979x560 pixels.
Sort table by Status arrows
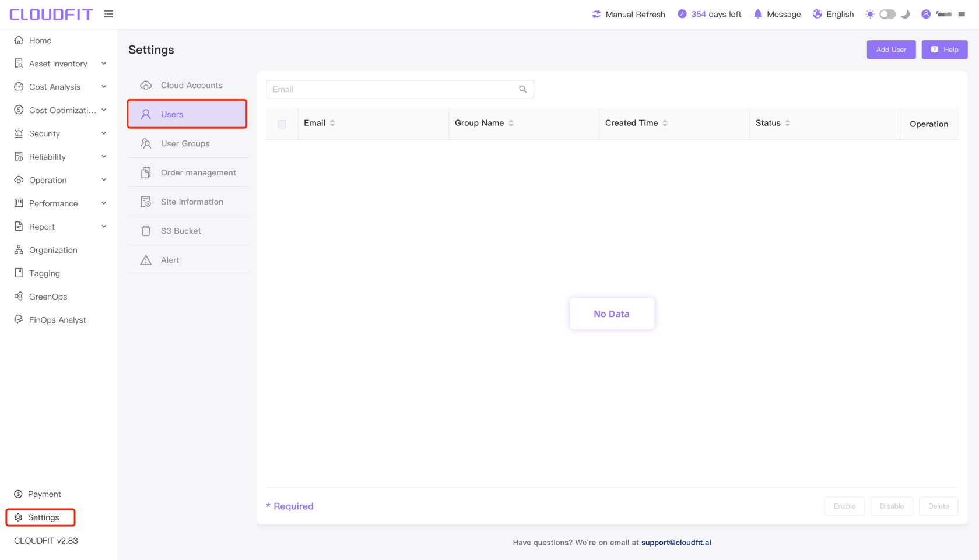pos(787,123)
